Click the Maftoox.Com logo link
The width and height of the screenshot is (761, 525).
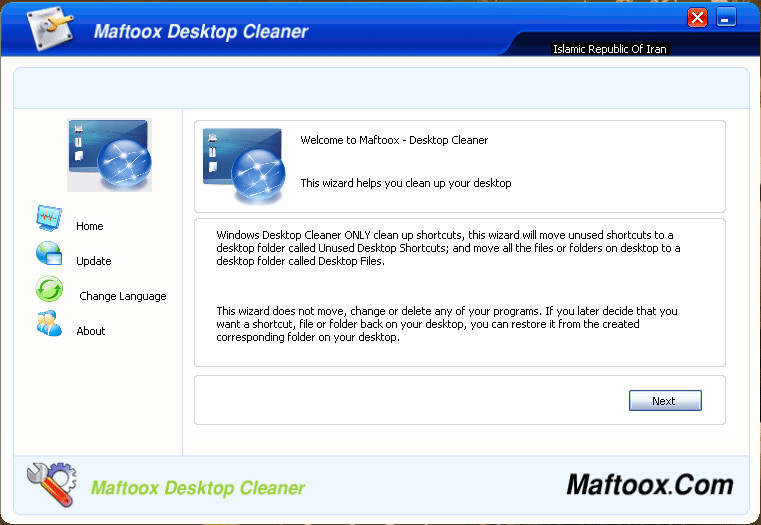pyautogui.click(x=650, y=485)
